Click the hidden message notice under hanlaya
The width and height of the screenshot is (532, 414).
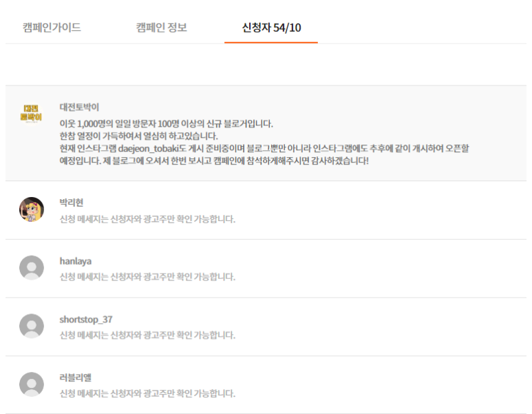click(147, 277)
